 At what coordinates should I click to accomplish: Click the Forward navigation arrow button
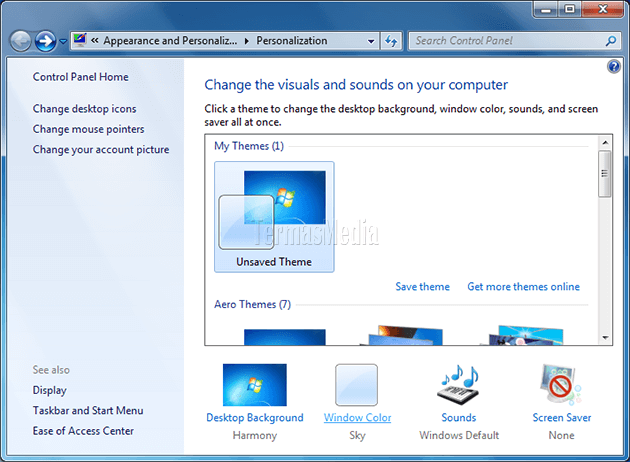click(45, 41)
